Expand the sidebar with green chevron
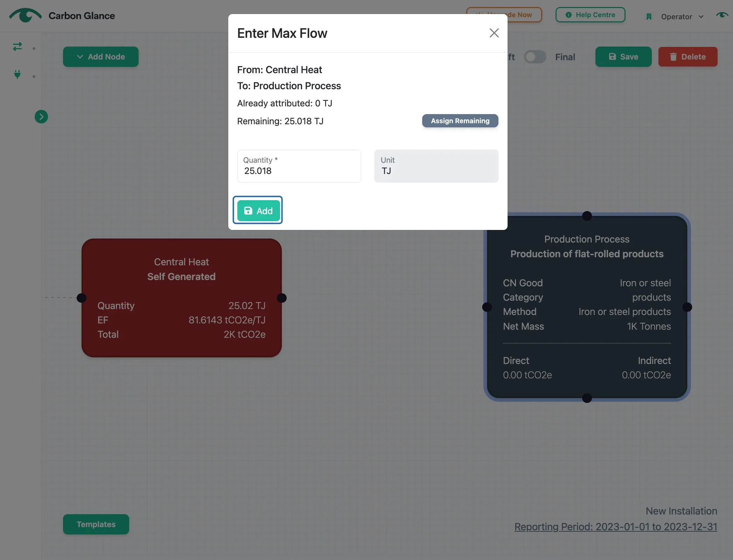This screenshot has height=560, width=733. (x=41, y=117)
